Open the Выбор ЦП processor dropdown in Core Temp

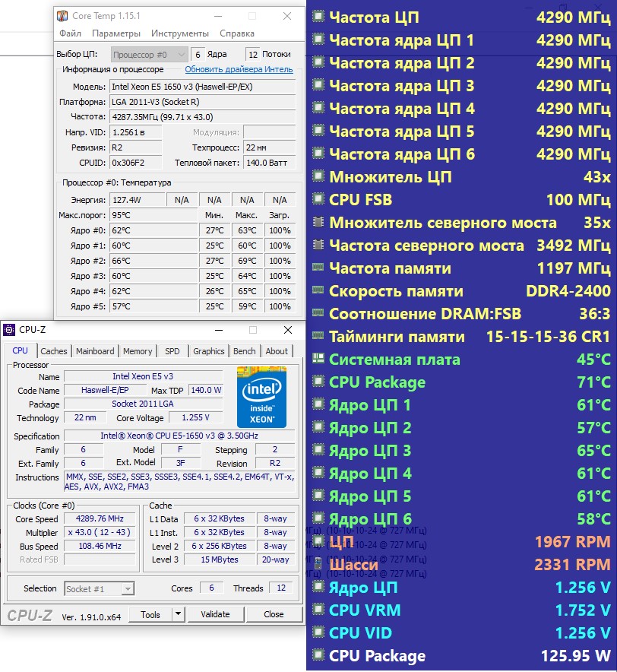(149, 55)
